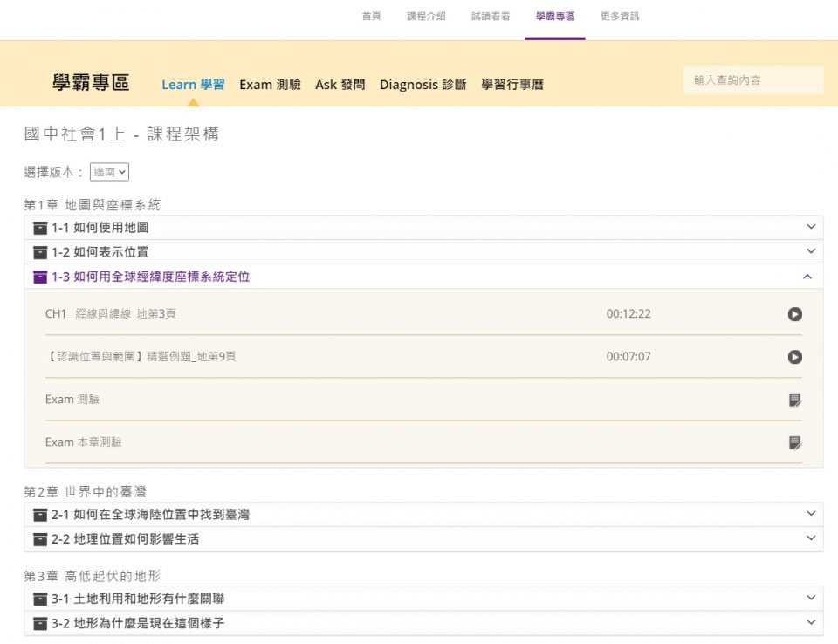Click the purple archive icon beside 1-3

pos(39,277)
